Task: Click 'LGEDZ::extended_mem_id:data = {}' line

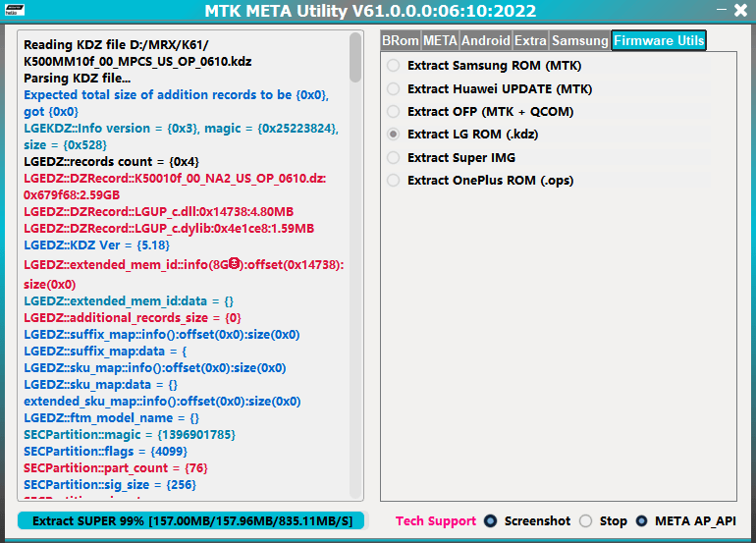Action: (x=129, y=301)
